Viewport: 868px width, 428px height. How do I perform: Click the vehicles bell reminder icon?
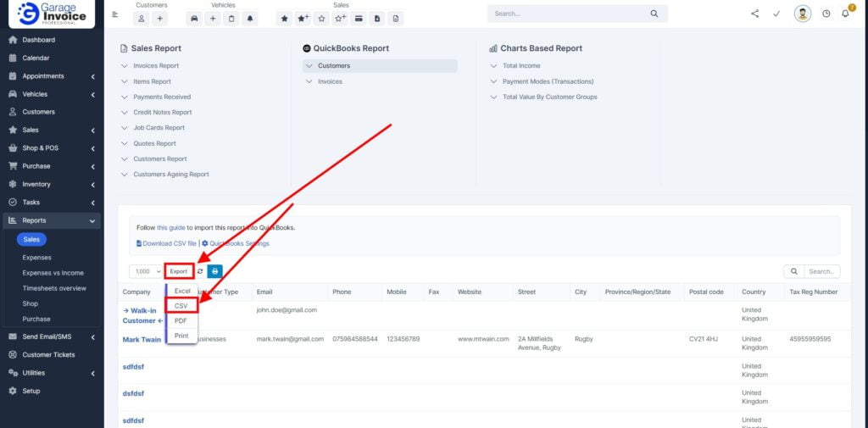coord(250,19)
